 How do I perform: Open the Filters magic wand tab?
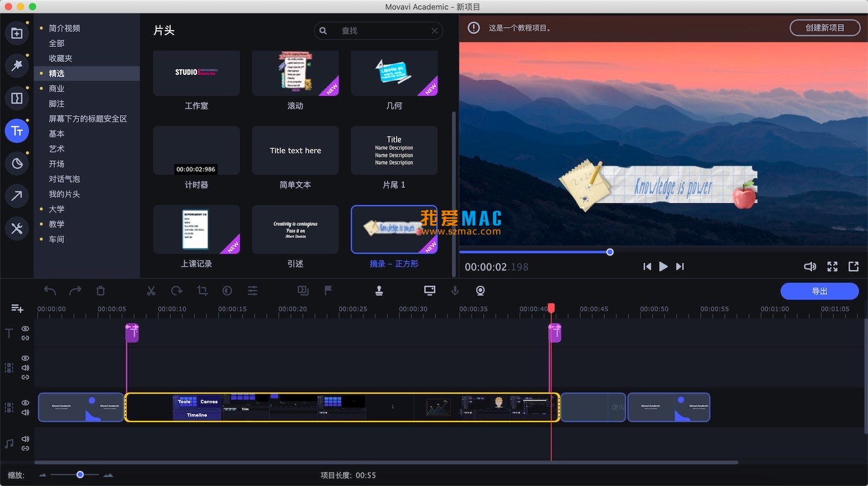[17, 66]
